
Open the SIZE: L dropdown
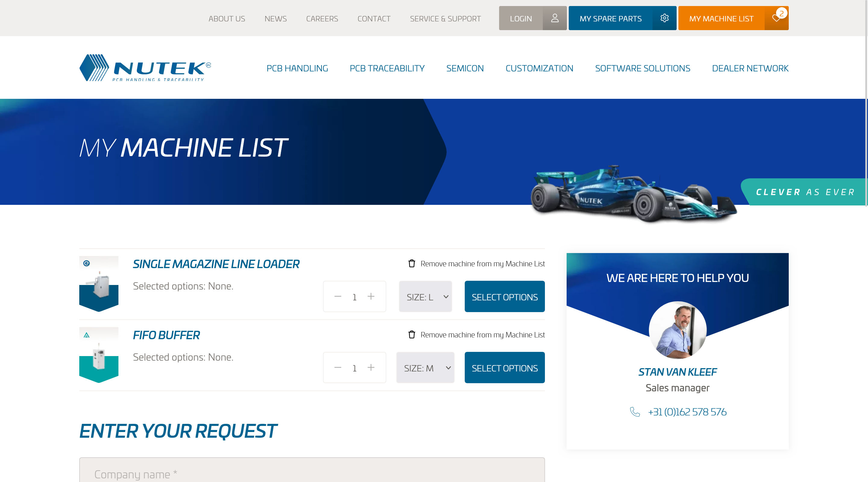pos(425,297)
